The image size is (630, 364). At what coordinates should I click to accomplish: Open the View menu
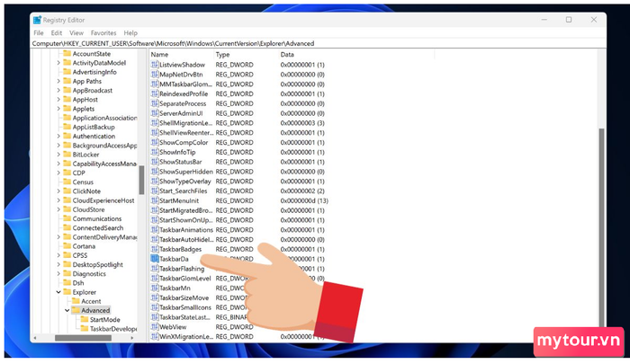(x=76, y=33)
